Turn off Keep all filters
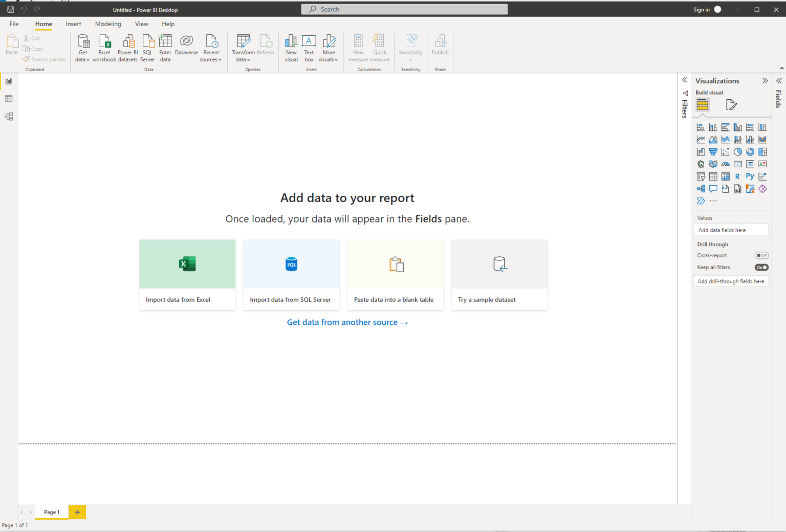This screenshot has width=786, height=532. pyautogui.click(x=761, y=267)
